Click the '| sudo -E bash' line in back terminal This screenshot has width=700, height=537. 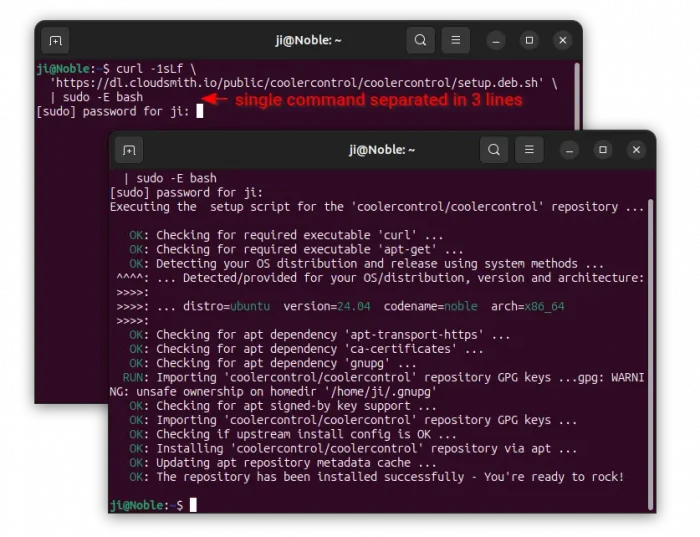pos(96,97)
